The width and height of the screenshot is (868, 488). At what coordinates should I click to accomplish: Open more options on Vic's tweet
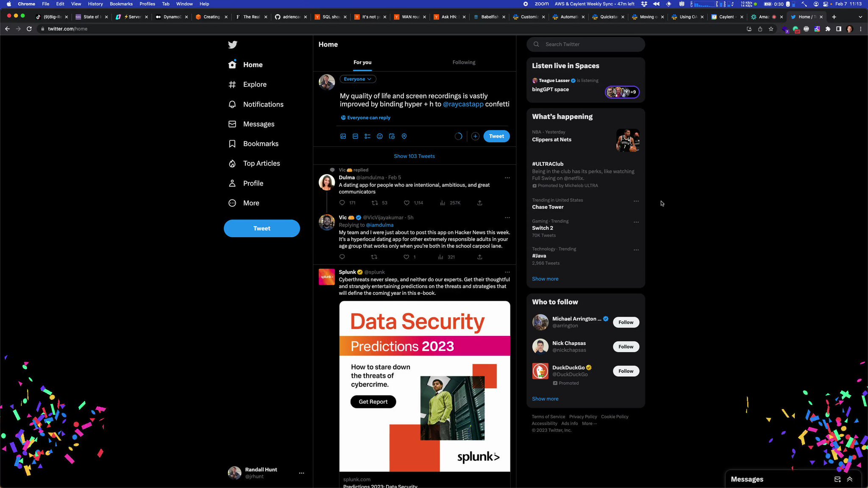click(x=507, y=217)
